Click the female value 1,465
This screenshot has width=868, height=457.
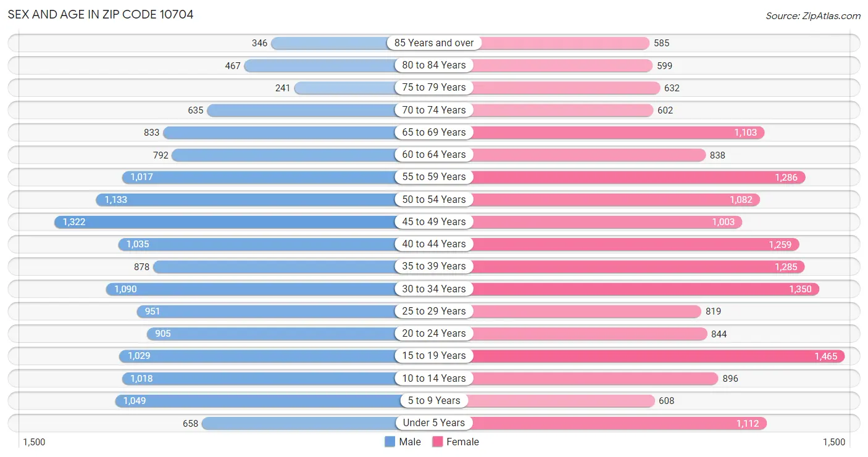tap(825, 356)
